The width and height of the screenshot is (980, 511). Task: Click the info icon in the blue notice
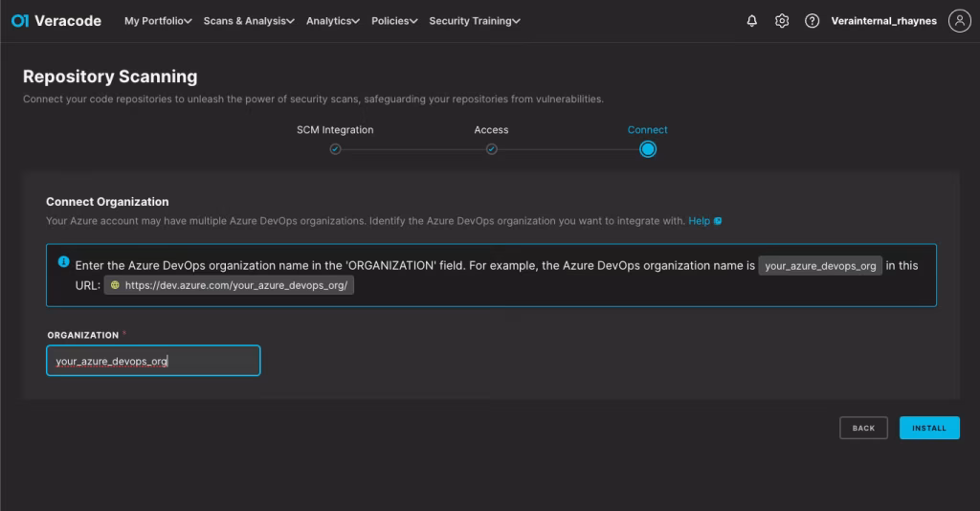64,262
